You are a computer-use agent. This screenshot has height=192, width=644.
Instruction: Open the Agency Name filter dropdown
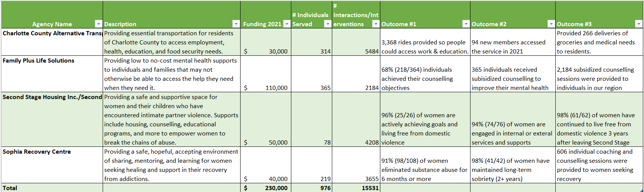98,24
